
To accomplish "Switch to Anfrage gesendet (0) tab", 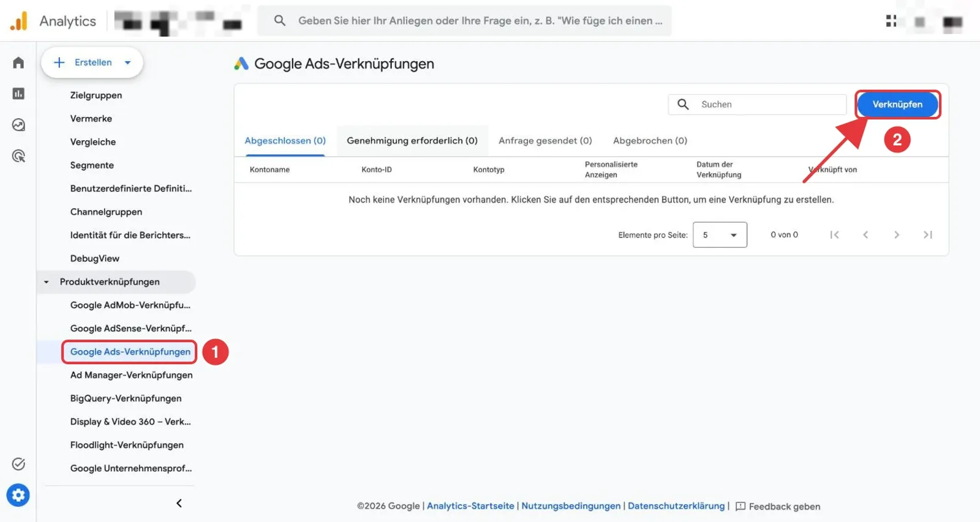I will coord(545,141).
